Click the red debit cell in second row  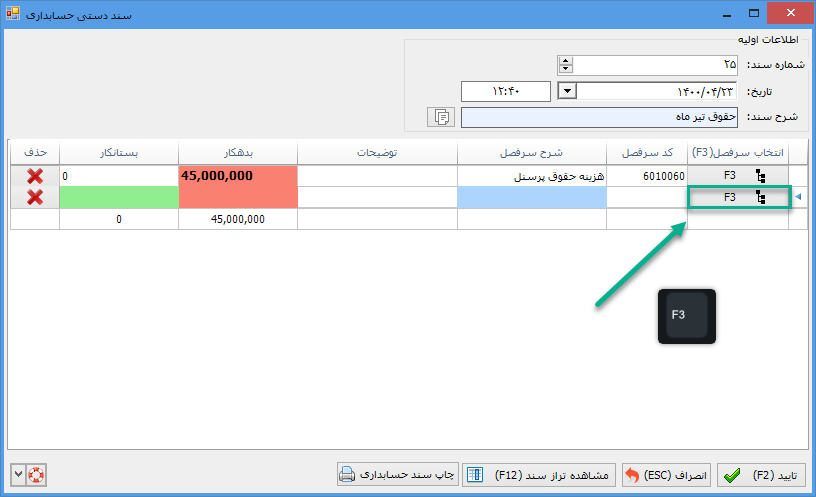[x=238, y=197]
